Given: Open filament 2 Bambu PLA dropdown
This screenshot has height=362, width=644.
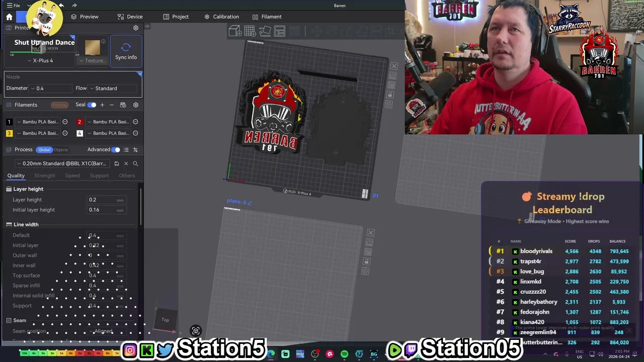Looking at the screenshot, I should (109, 122).
